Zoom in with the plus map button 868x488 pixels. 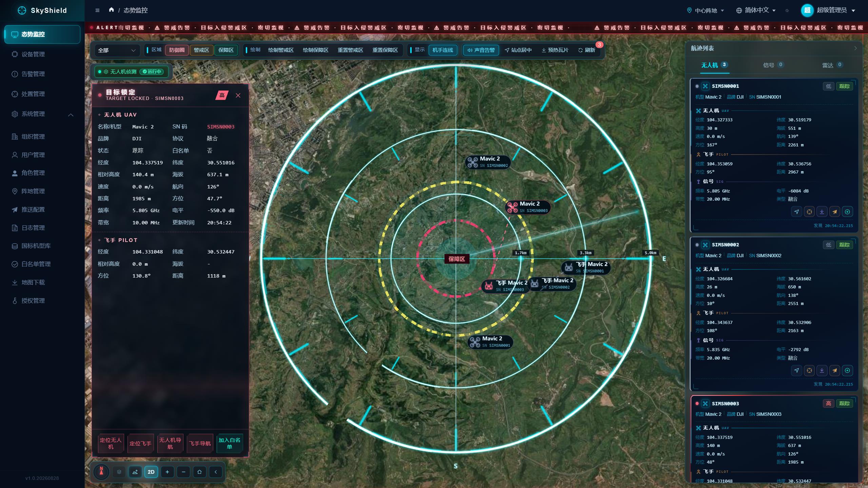[x=167, y=472]
